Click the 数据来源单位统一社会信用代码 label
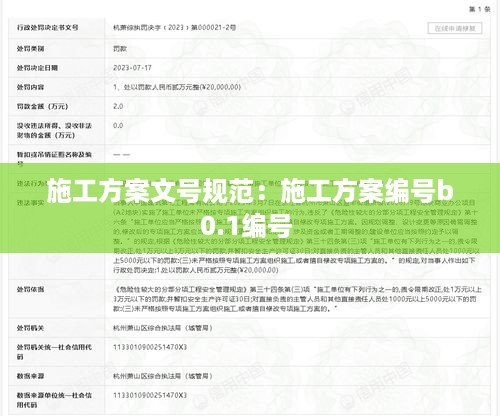This screenshot has height=416, width=500. point(54,400)
